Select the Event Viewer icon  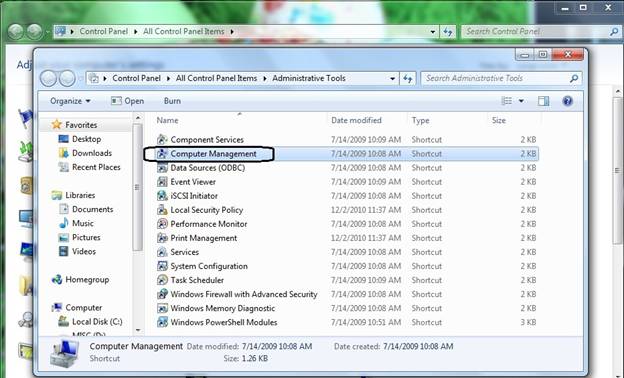click(162, 182)
